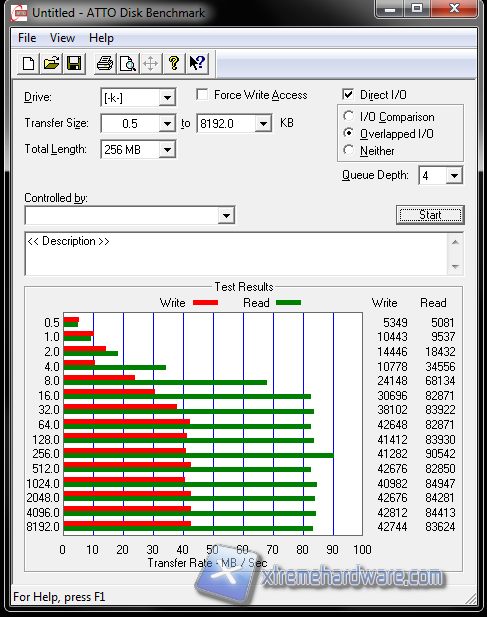Image resolution: width=487 pixels, height=617 pixels.
Task: Expand the Queue Depth dropdown
Action: tap(454, 175)
